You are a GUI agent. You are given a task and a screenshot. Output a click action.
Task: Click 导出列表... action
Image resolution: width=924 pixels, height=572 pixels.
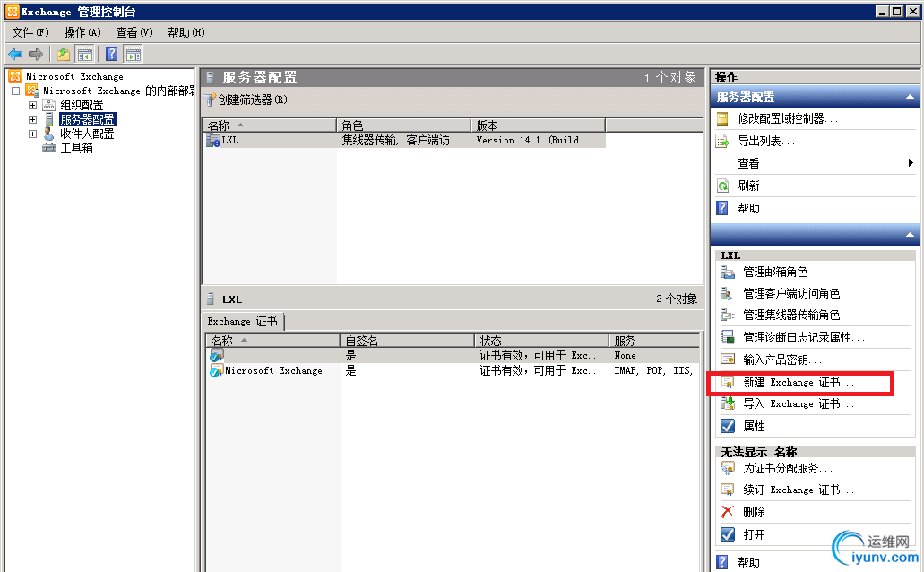[x=766, y=142]
